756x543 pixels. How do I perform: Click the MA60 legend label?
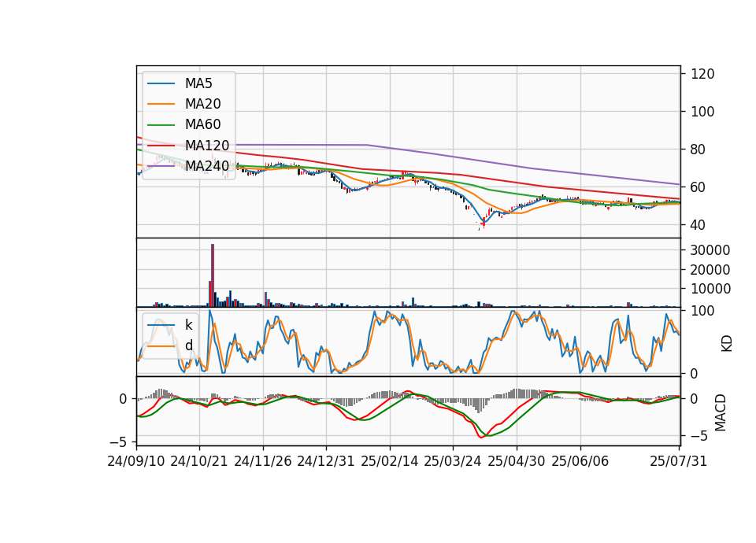[x=202, y=125]
